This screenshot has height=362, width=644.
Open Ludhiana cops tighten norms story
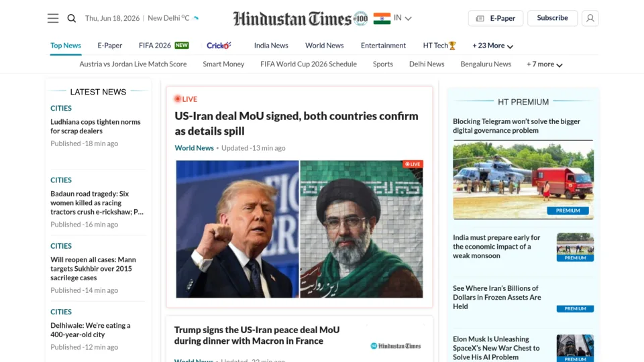95,127
